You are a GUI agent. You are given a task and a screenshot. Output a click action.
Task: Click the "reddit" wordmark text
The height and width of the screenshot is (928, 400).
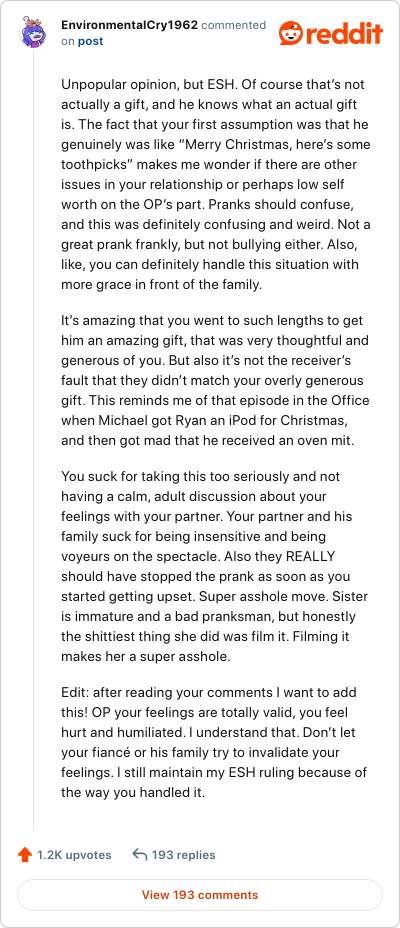click(x=344, y=34)
